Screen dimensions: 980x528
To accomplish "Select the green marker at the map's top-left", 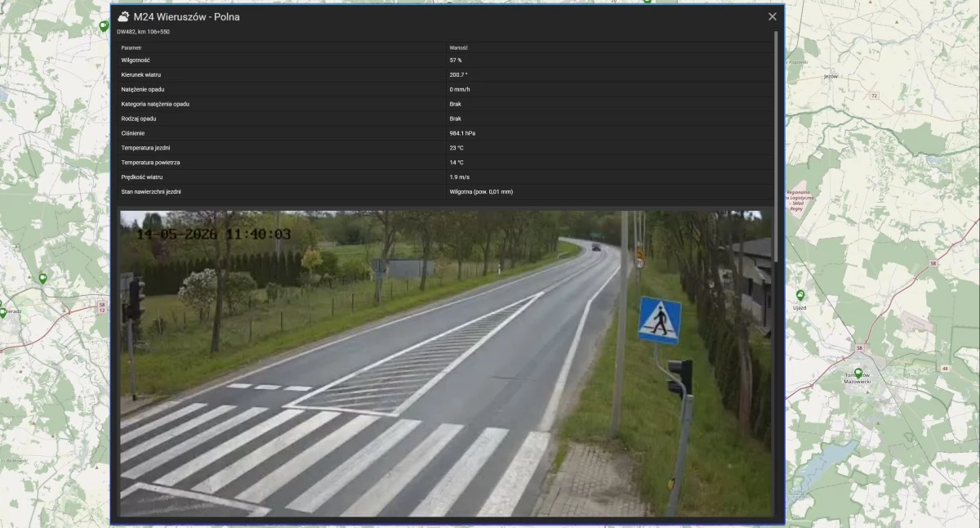I will pyautogui.click(x=103, y=26).
